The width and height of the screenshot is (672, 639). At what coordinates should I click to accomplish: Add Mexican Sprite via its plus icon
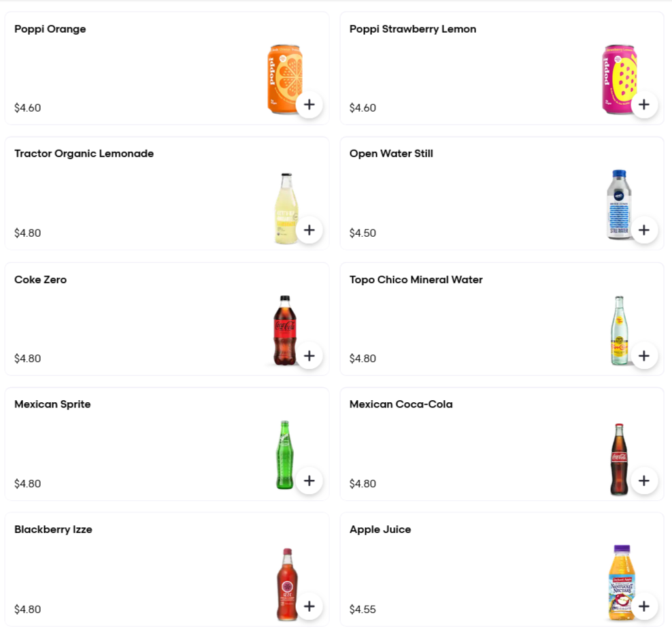click(309, 480)
